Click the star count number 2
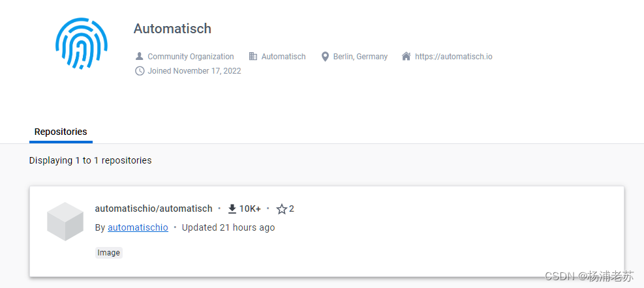644x288 pixels. click(x=291, y=209)
